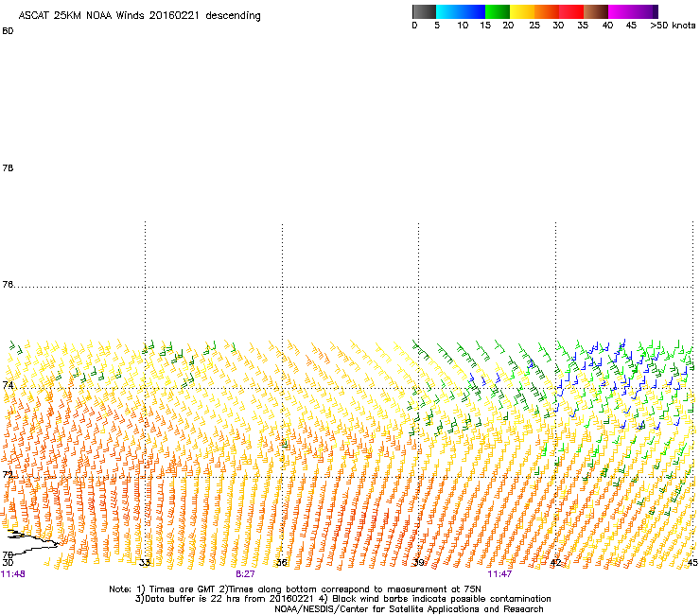The image size is (700, 615).
Task: Click the NOAA/NESDIS Center for Satellite Applications credit line
Action: [x=409, y=609]
